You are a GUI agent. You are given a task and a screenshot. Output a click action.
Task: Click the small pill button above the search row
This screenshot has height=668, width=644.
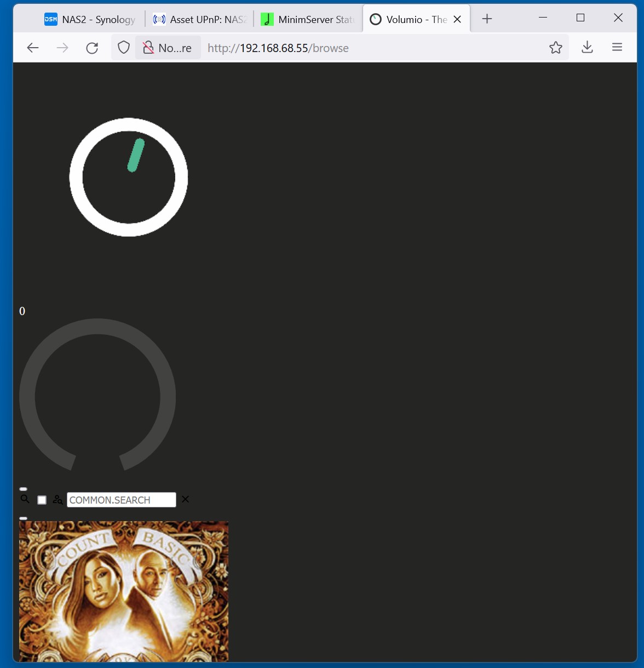(23, 489)
